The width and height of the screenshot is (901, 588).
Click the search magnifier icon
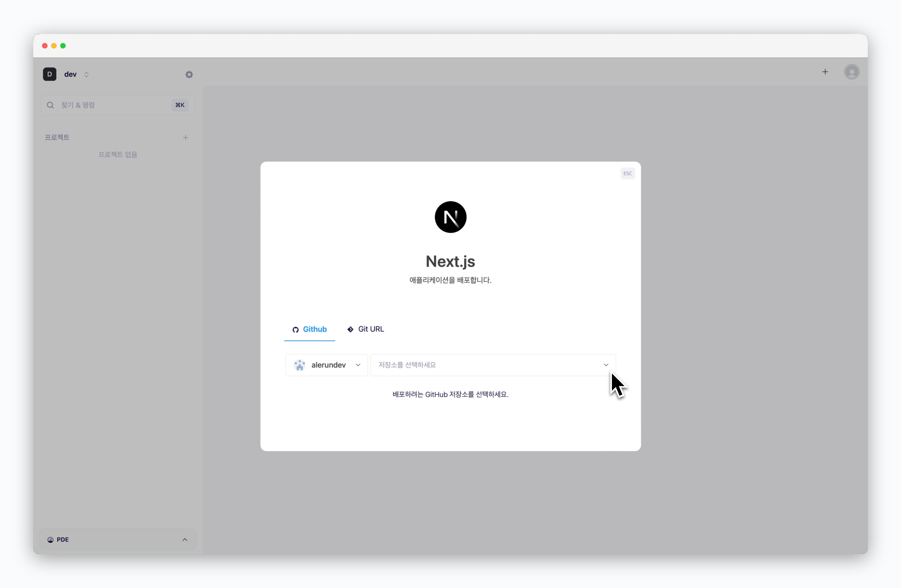50,105
